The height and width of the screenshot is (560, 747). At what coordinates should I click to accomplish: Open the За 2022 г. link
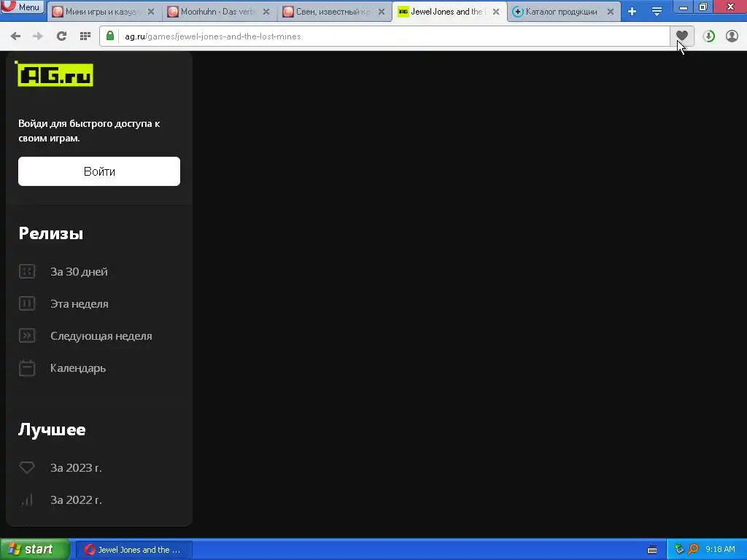[76, 500]
